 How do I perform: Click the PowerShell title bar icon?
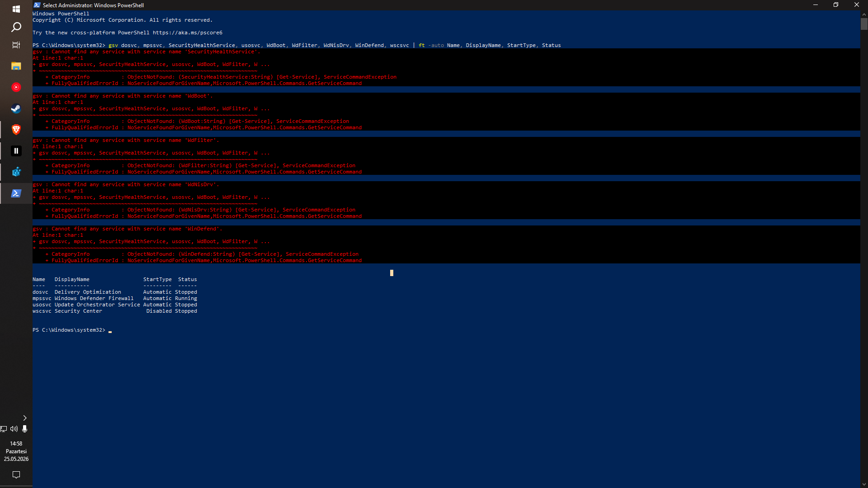(37, 5)
